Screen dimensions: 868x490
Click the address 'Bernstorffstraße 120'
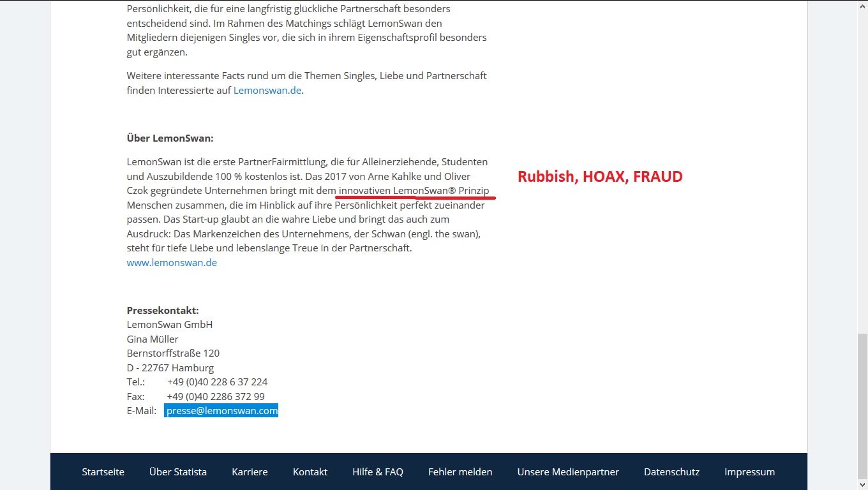click(x=173, y=353)
